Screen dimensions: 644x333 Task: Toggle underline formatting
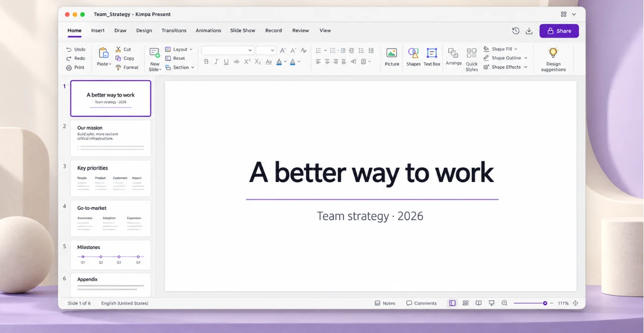[x=226, y=62]
